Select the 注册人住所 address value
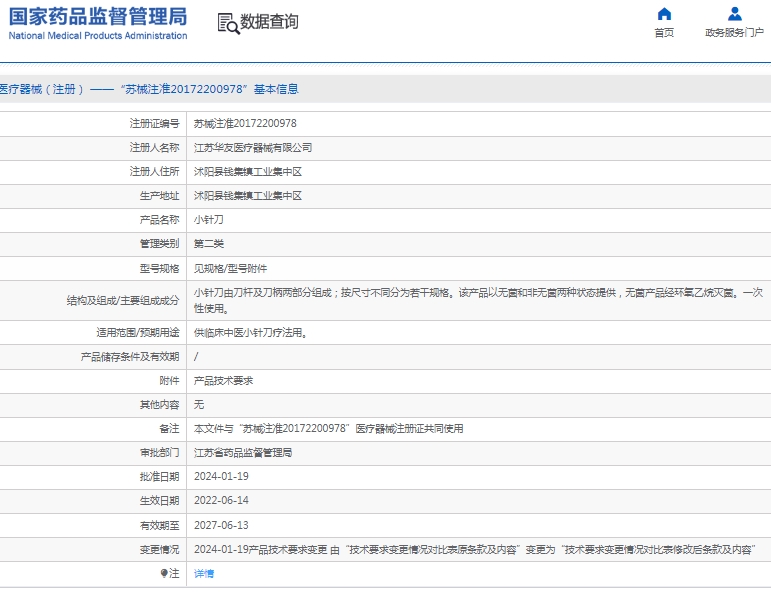 pyautogui.click(x=248, y=172)
